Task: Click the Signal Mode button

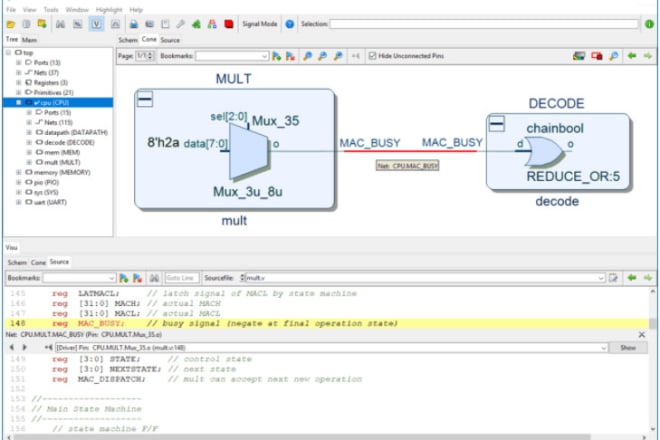Action: [260, 24]
